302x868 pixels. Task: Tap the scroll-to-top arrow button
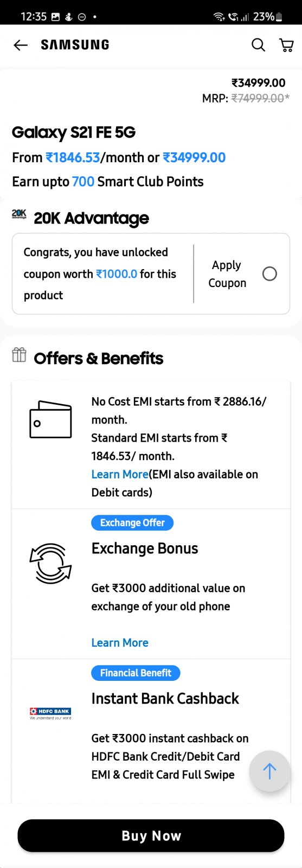point(269,771)
